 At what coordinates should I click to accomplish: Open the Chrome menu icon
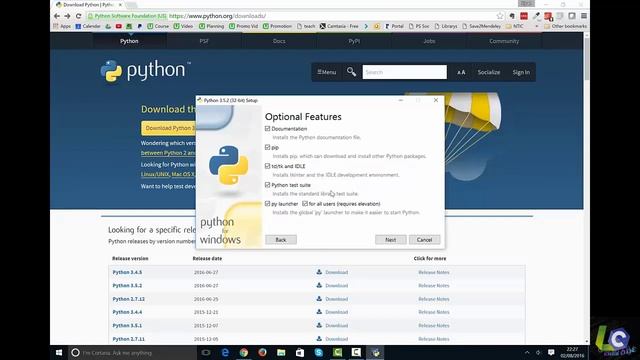coord(584,16)
